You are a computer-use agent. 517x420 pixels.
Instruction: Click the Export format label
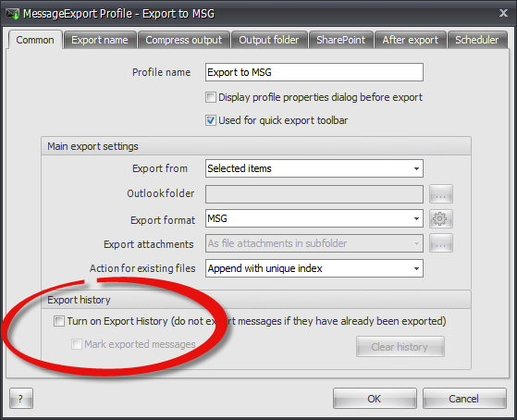(x=163, y=220)
